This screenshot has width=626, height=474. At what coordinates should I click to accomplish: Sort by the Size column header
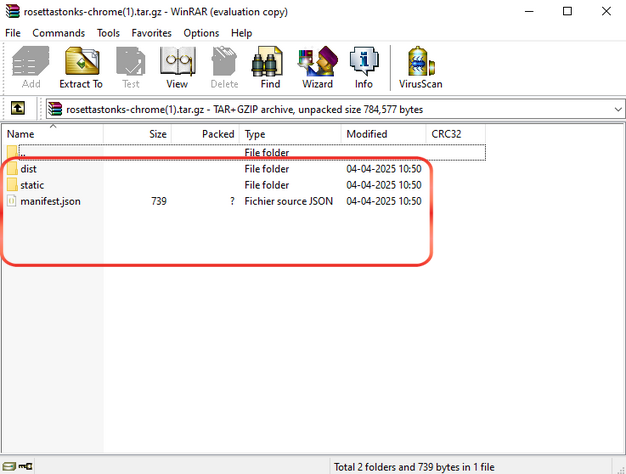pos(137,134)
